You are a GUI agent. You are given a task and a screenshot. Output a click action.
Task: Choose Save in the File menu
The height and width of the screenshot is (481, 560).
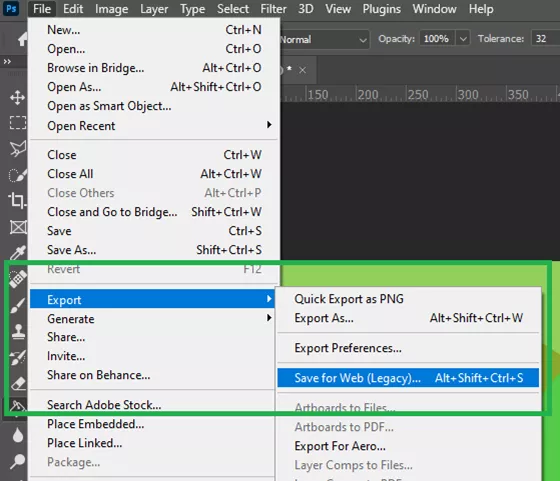154,231
